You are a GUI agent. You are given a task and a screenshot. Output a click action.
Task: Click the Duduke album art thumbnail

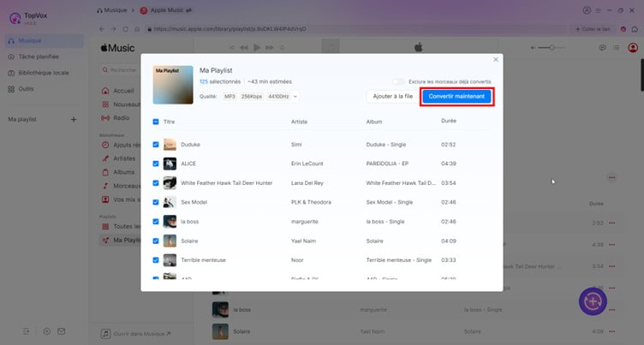170,145
